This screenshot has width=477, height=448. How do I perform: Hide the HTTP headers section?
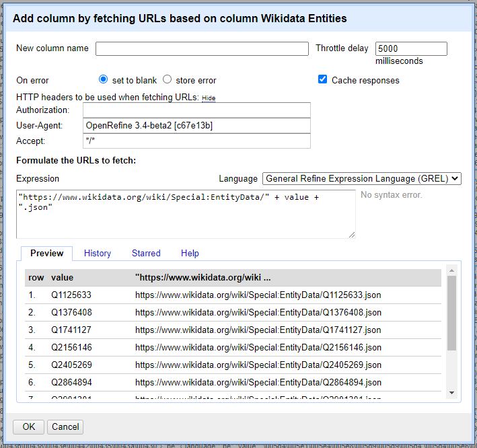coord(209,98)
